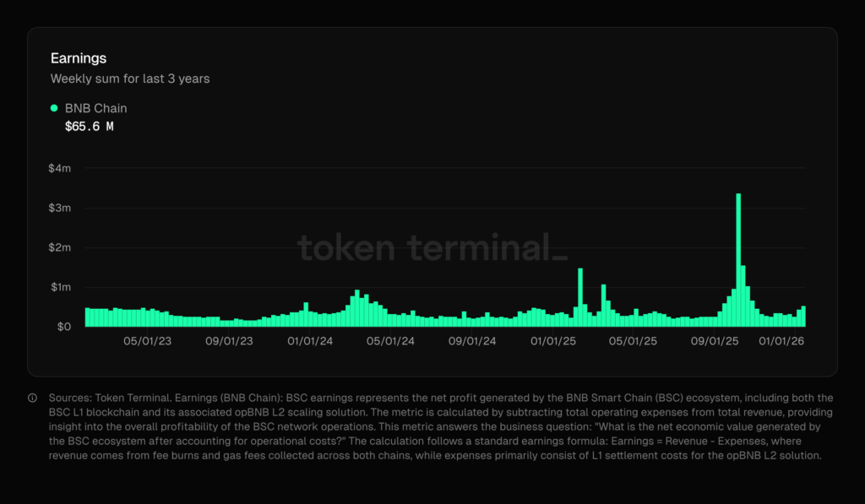Image resolution: width=865 pixels, height=504 pixels.
Task: Click the $2m y-axis label
Action: (x=60, y=247)
